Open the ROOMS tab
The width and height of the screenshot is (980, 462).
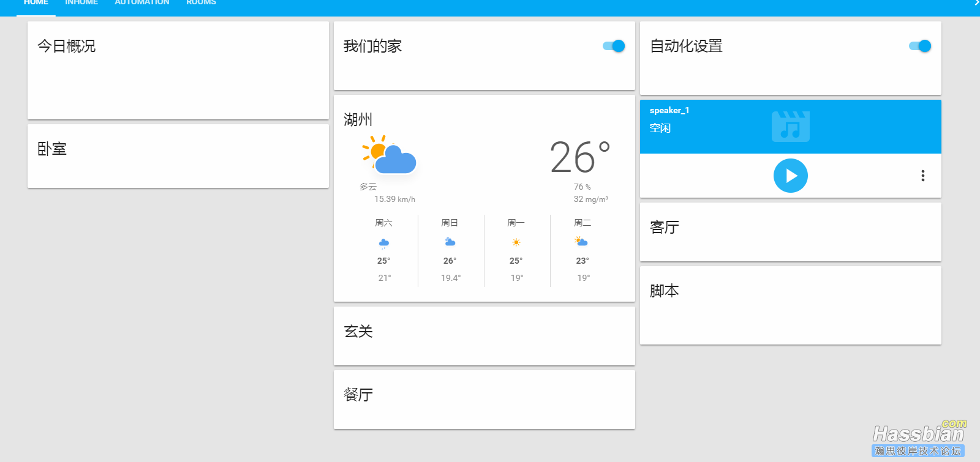coord(202,4)
